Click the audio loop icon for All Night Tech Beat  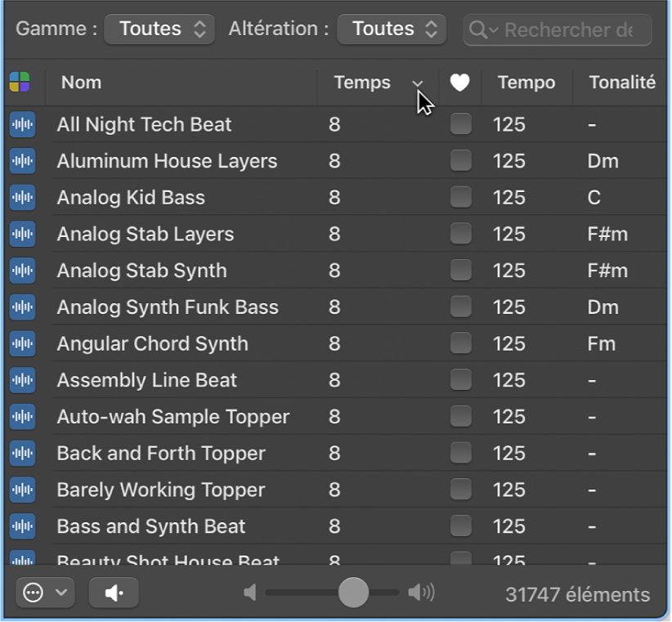tap(22, 125)
